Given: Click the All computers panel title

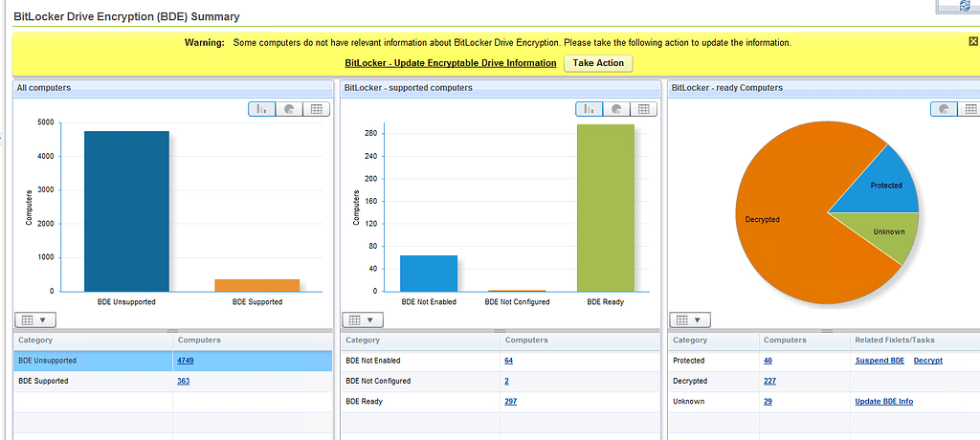Looking at the screenshot, I should 44,88.
